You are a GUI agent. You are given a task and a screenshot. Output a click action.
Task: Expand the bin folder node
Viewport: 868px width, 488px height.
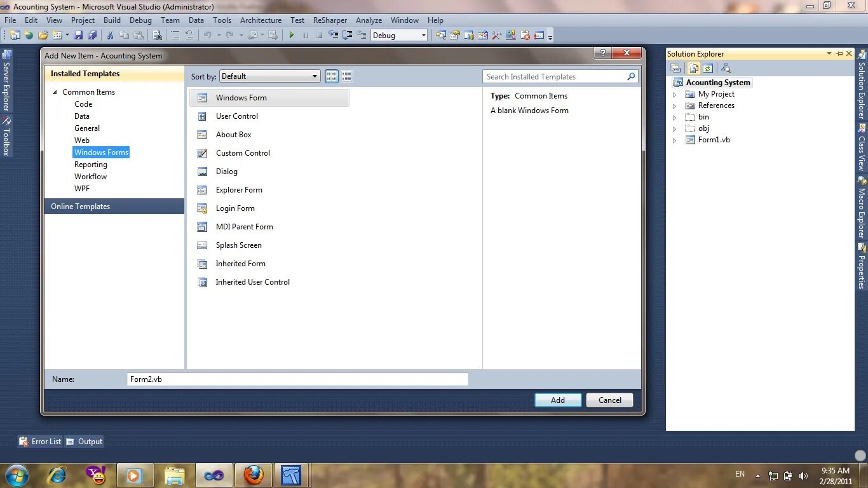pos(675,117)
